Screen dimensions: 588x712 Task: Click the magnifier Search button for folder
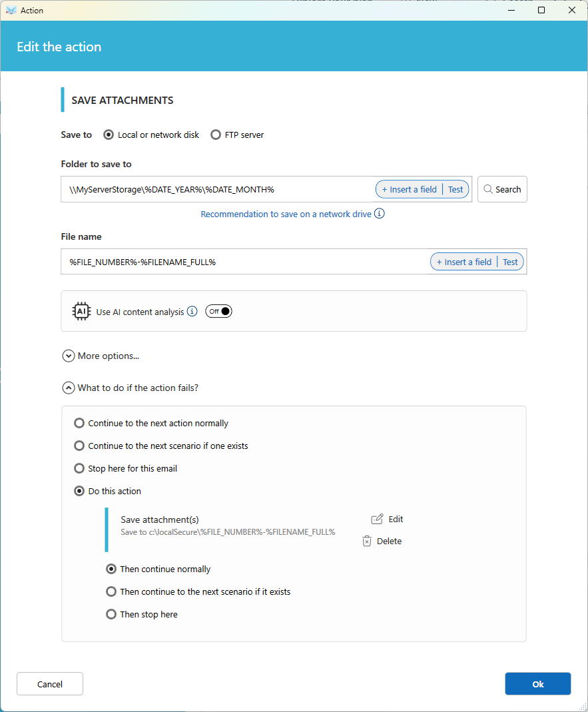[502, 189]
